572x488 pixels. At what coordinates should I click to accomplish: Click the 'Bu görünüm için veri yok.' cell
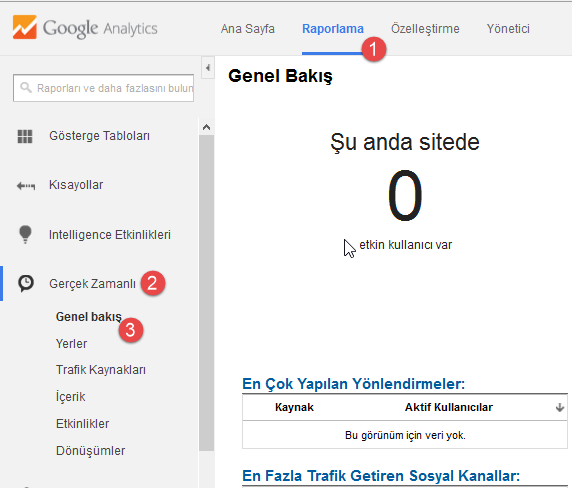405,435
